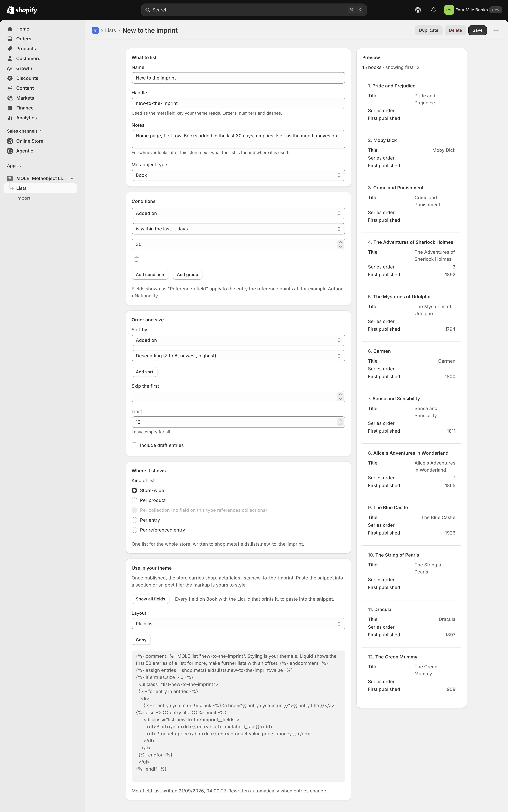The image size is (508, 812).
Task: Open the condition field Added on dropdown
Action: point(238,213)
